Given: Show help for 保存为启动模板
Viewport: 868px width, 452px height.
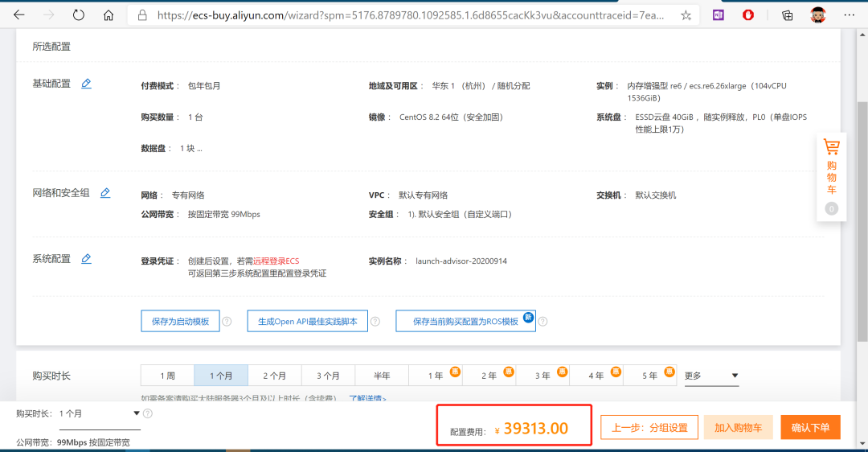Looking at the screenshot, I should point(227,321).
